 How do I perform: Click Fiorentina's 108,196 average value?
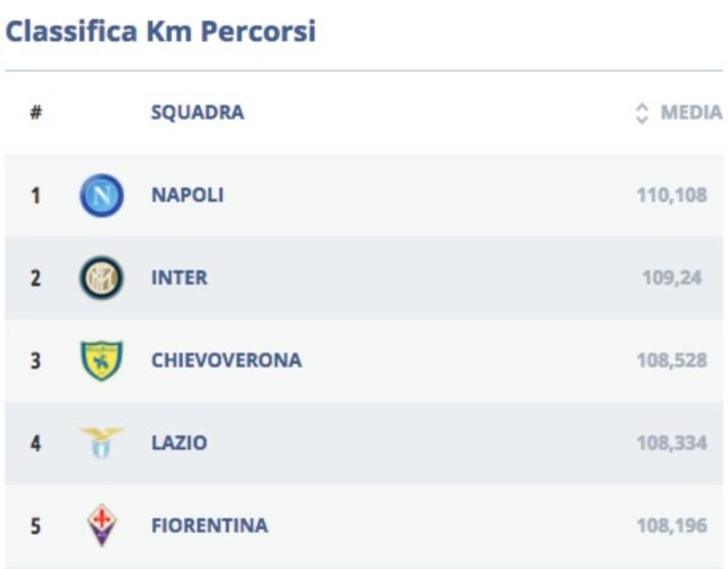coord(672,526)
